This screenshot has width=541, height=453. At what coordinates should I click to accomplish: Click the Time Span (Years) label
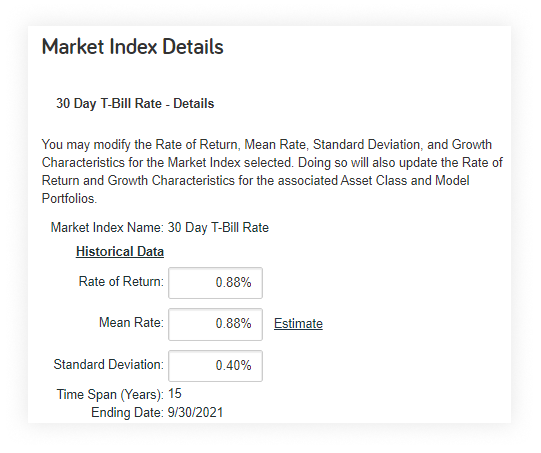pos(110,394)
